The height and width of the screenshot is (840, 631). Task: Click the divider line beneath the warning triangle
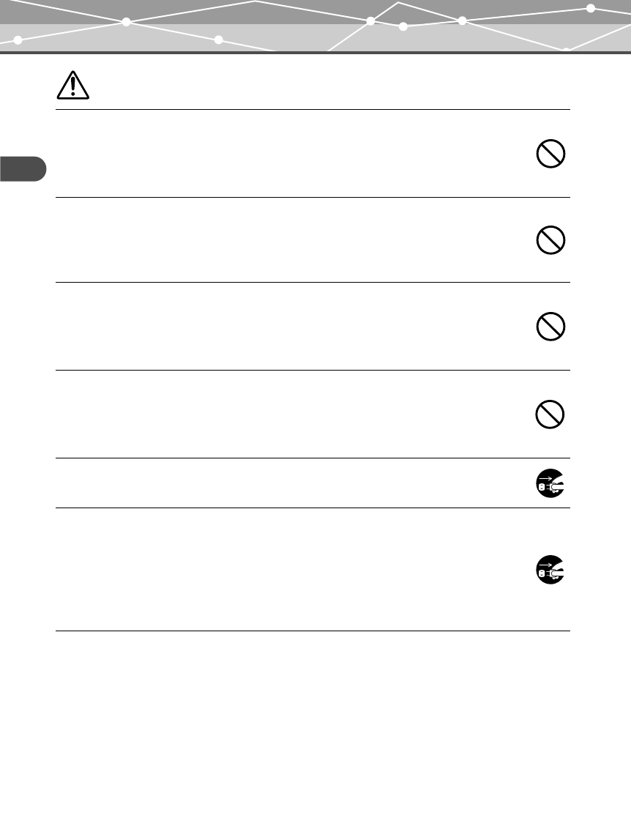[313, 109]
